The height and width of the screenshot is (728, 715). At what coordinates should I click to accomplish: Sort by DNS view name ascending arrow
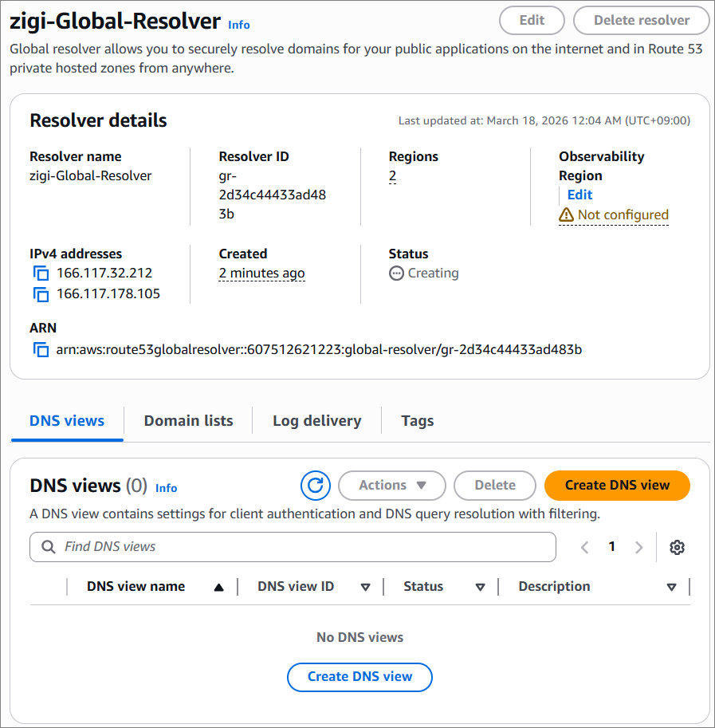219,588
